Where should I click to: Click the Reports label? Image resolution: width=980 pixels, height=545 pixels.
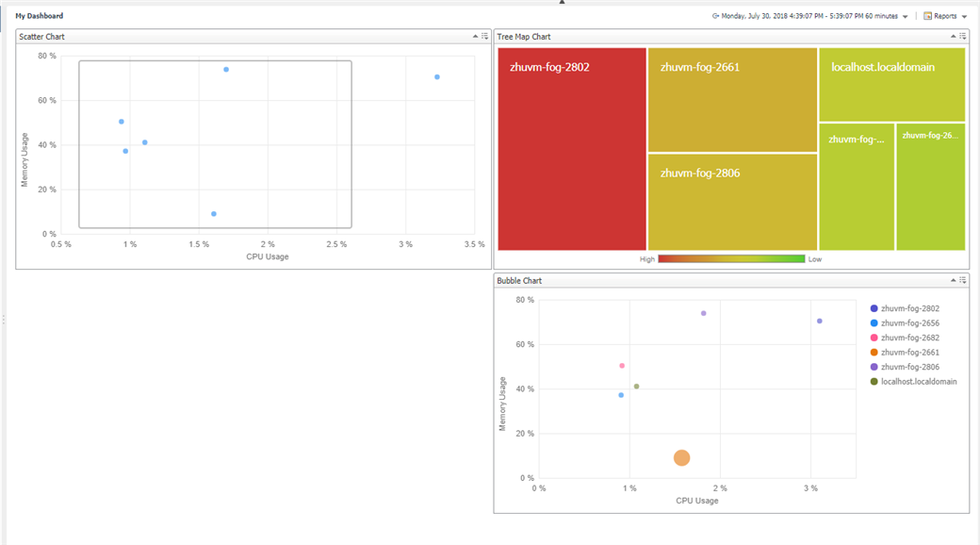pyautogui.click(x=945, y=16)
